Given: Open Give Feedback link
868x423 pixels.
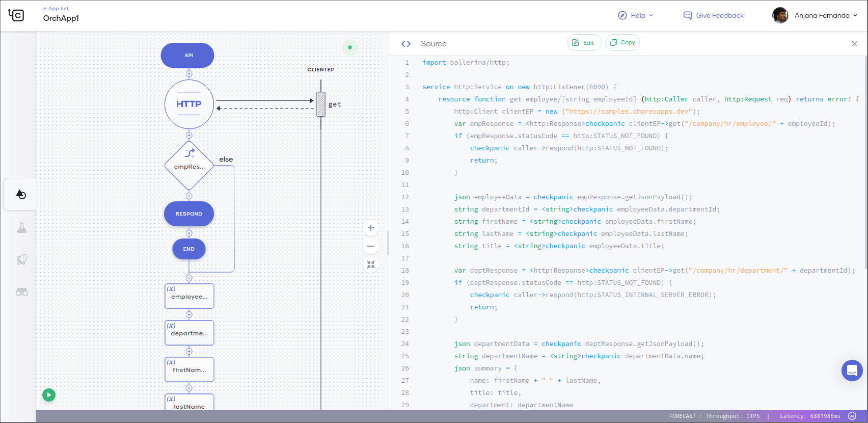Looking at the screenshot, I should 713,15.
